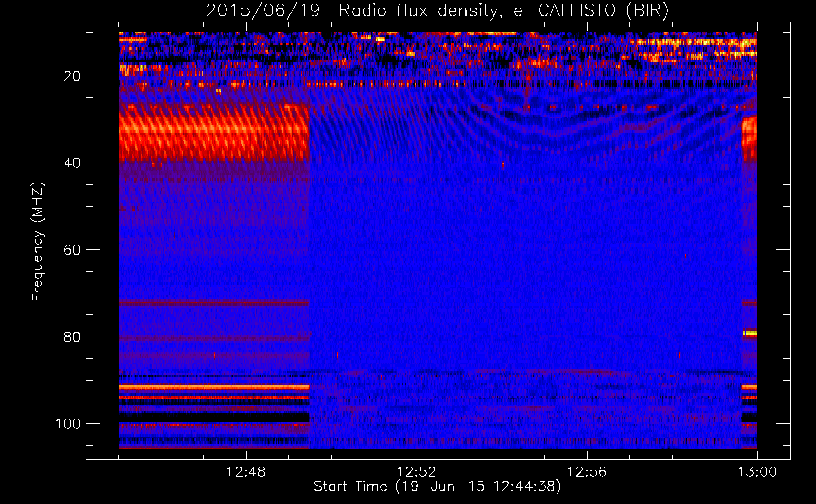
Task: Click the 13:00 time tick label
Action: (x=757, y=472)
